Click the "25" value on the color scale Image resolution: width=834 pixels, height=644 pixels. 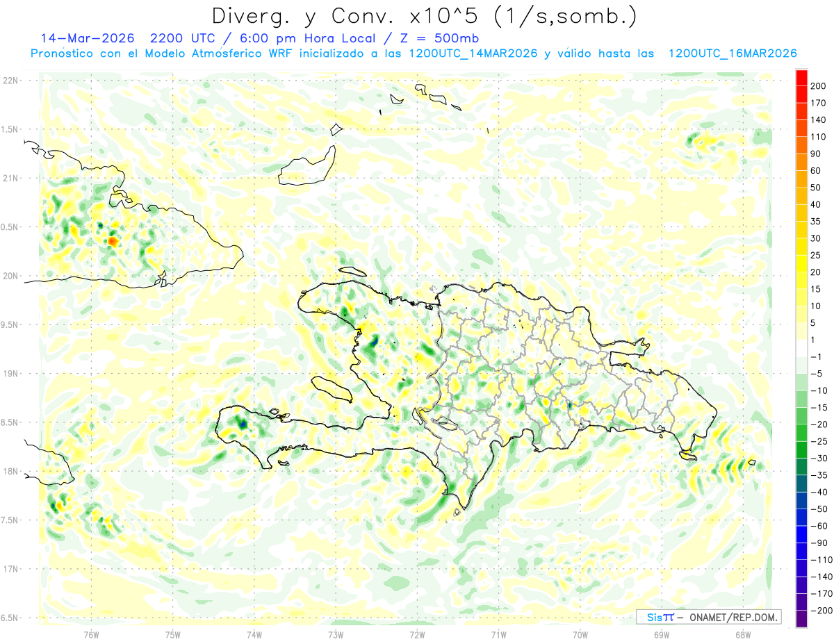click(816, 255)
